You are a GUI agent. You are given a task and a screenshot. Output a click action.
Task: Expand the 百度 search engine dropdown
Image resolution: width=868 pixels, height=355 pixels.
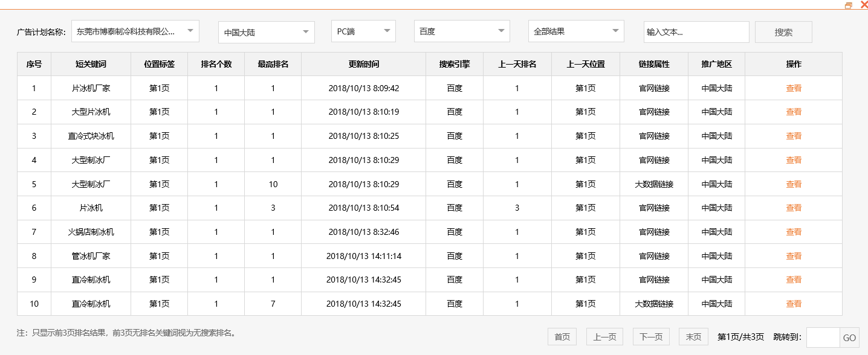point(461,31)
